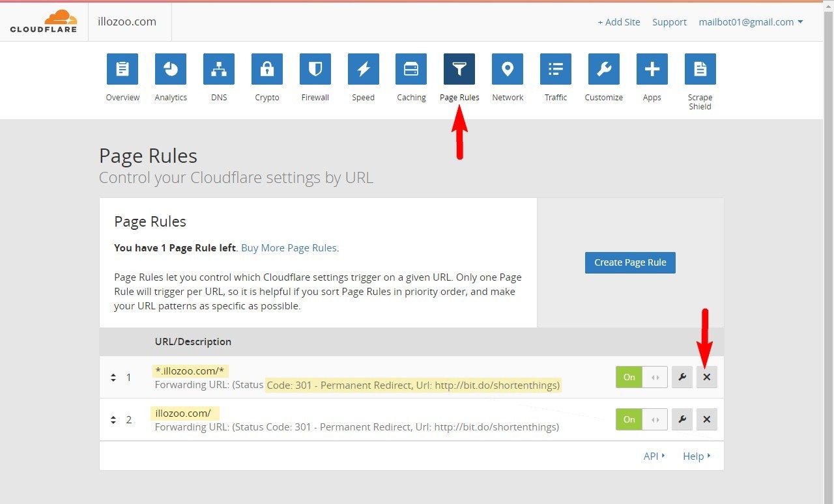834x504 pixels.
Task: Open the illozoo.com site selector
Action: tap(127, 21)
